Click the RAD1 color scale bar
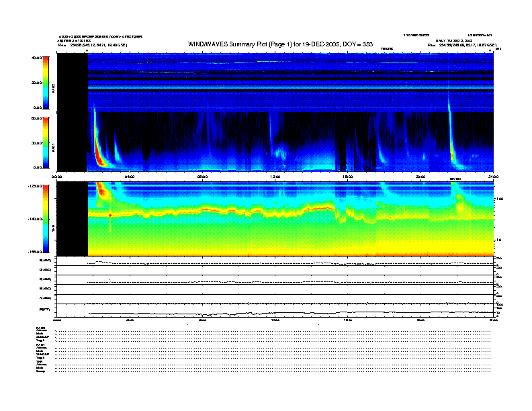This screenshot has height=411, width=532. point(46,142)
